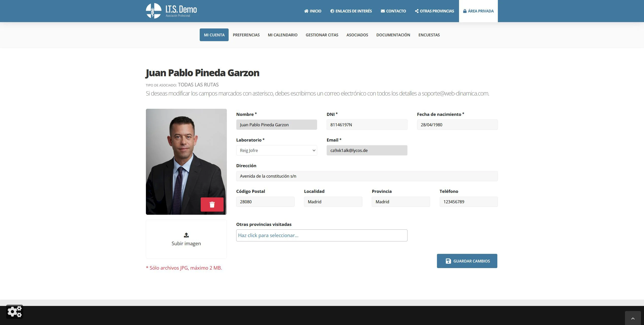Click the red trash icon on profile photo

[212, 205]
